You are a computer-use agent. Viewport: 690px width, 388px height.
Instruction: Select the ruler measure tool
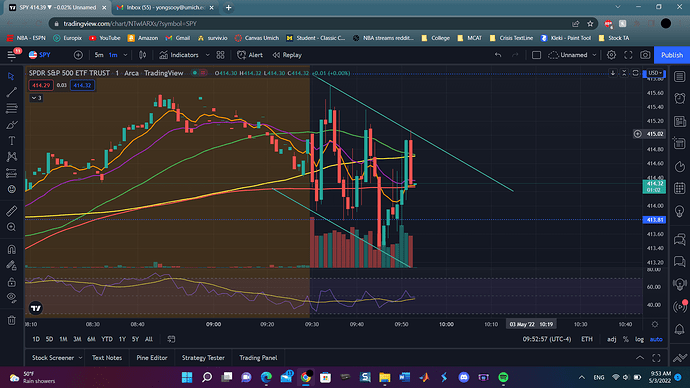click(x=11, y=211)
